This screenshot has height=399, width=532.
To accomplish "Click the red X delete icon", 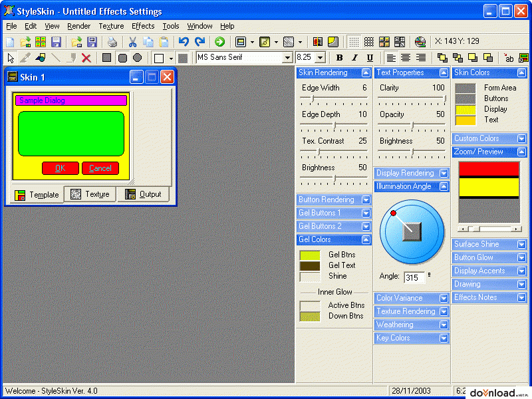I will [86, 58].
